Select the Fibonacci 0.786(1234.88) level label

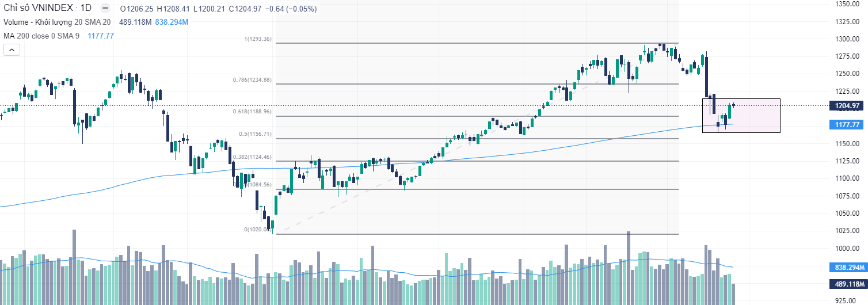pos(252,80)
